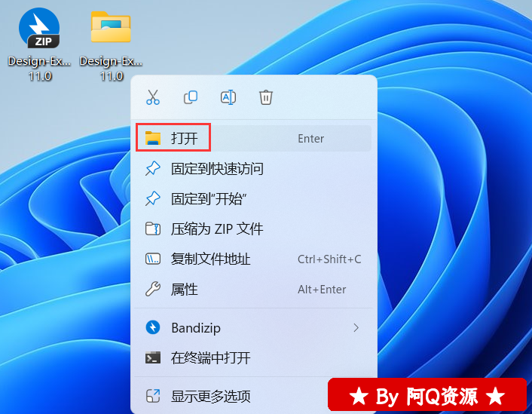The height and width of the screenshot is (414, 532).
Task: Choose 固定到快速访问 menu entry
Action: click(253, 169)
